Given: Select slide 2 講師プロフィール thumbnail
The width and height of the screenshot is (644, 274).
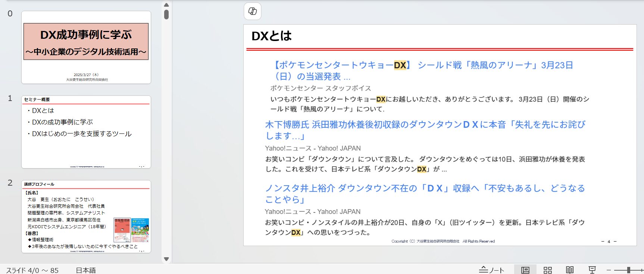Looking at the screenshot, I should 86,217.
